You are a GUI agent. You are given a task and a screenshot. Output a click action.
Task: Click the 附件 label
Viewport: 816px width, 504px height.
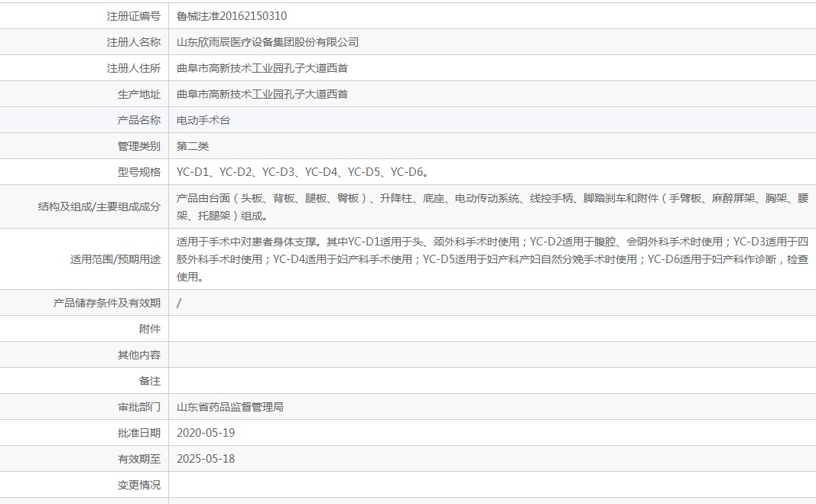coord(150,329)
